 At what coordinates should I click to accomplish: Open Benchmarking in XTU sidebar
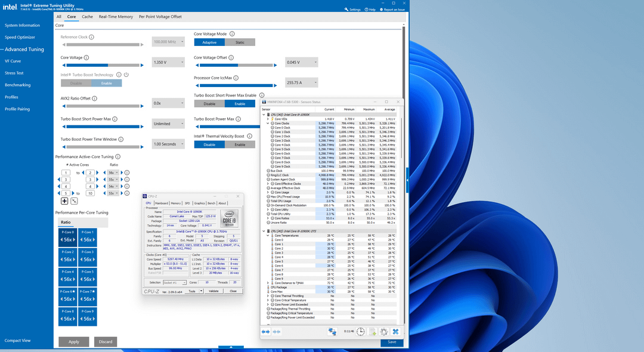click(x=18, y=85)
